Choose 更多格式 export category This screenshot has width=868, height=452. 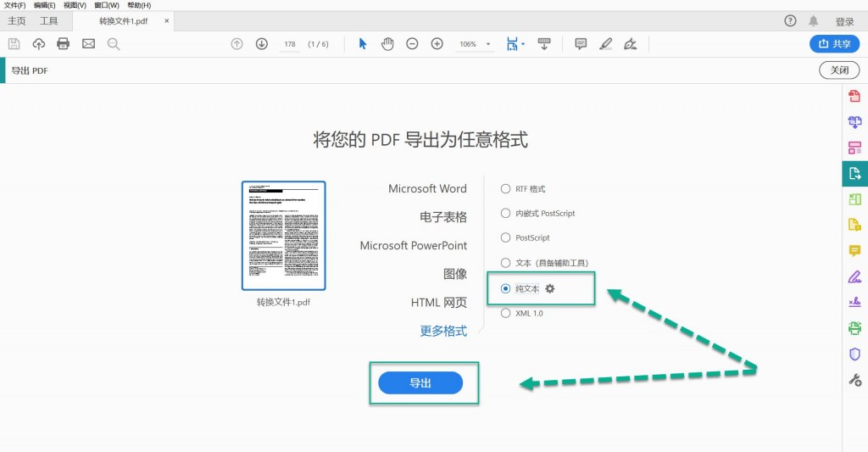[443, 331]
